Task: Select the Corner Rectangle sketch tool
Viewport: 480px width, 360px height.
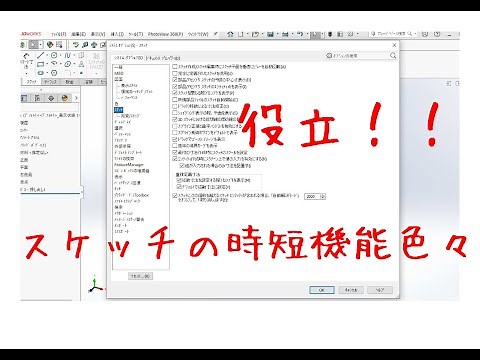Action: (40, 64)
